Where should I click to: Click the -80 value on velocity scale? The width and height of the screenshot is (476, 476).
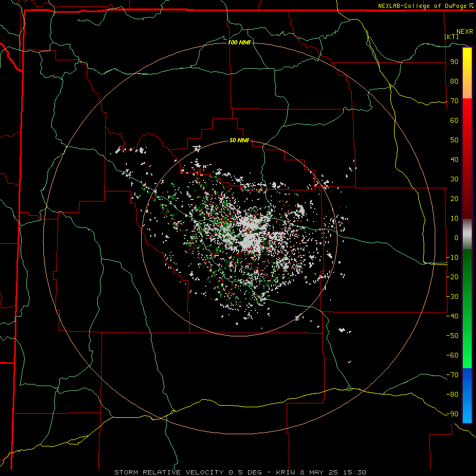point(452,395)
